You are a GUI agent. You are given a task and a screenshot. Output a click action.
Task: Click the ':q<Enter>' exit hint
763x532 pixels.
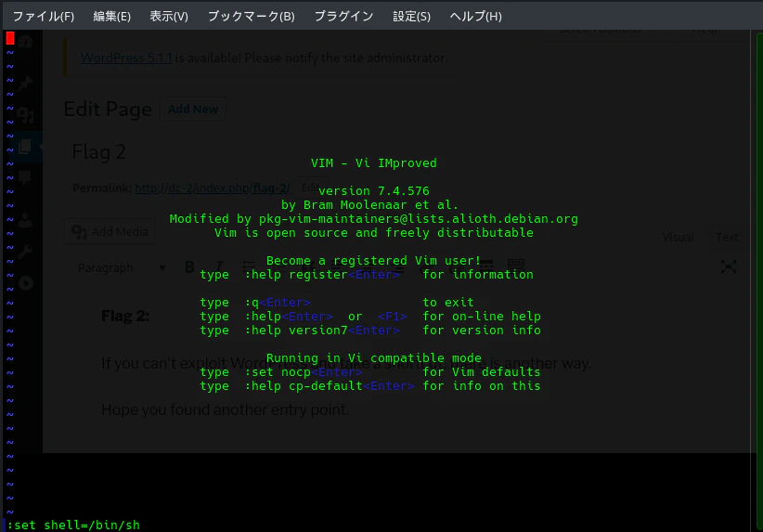coord(277,303)
